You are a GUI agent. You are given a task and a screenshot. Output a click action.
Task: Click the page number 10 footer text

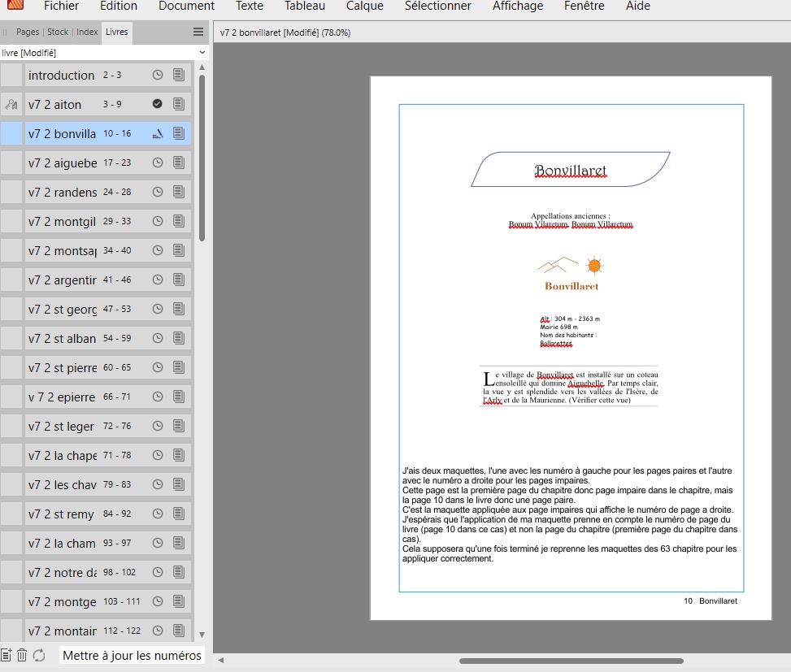(x=688, y=601)
